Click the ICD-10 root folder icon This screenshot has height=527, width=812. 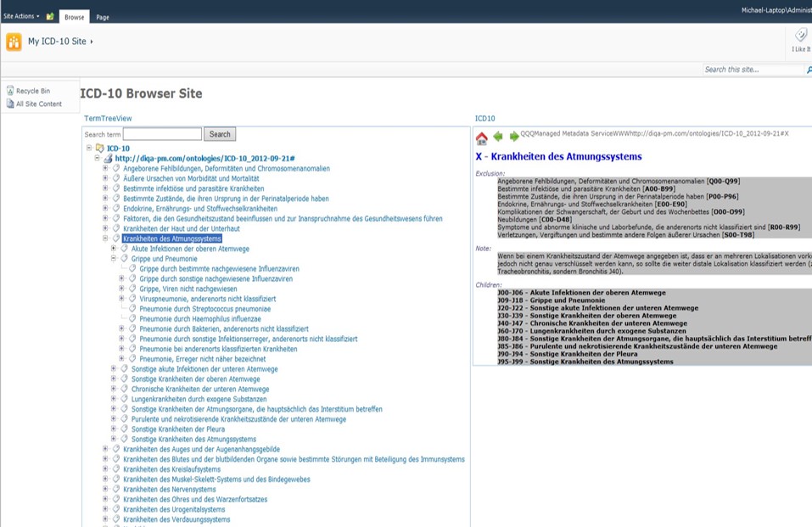(x=100, y=149)
